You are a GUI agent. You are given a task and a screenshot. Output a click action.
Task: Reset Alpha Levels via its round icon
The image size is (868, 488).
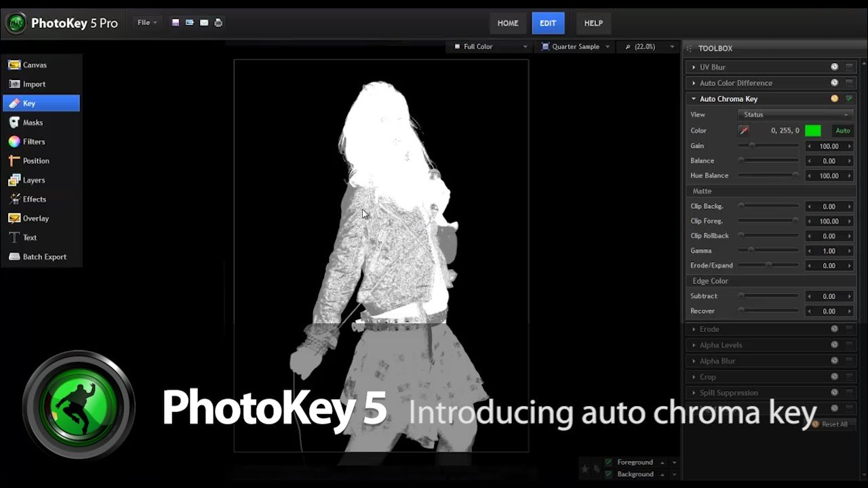834,345
